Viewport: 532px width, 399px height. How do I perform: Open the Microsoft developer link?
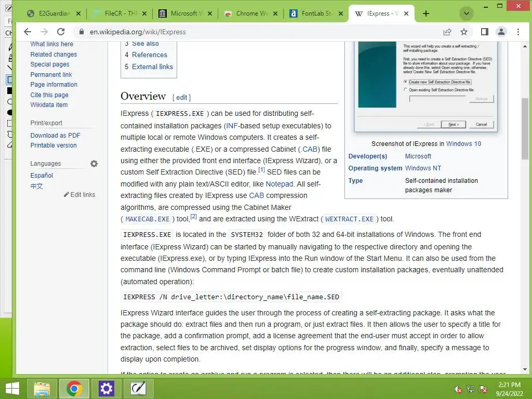[x=418, y=156]
